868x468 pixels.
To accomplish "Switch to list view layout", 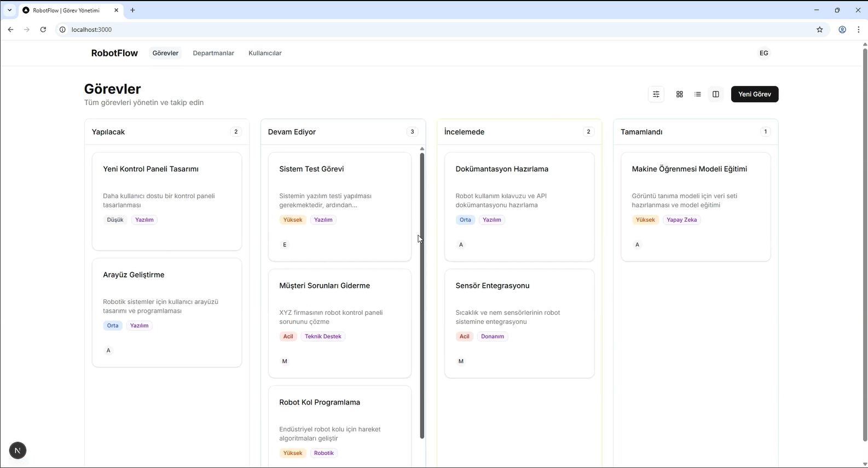I will pos(697,94).
